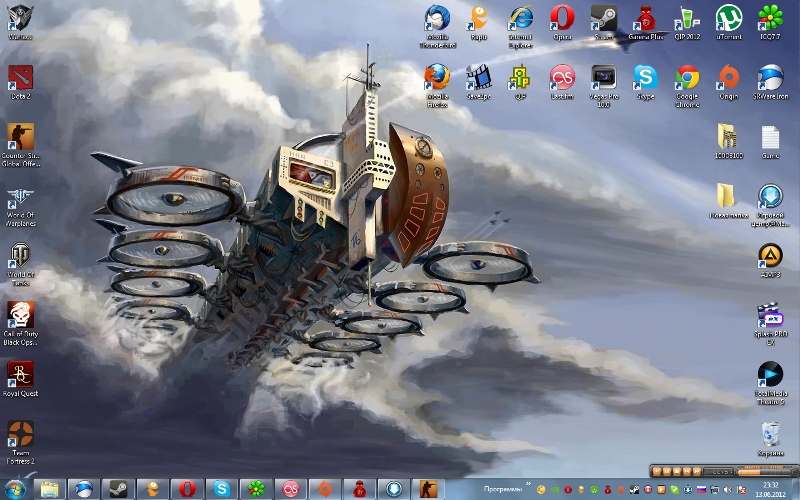This screenshot has height=500, width=800.
Task: Select the zipped folder icon beside Game
Action: [729, 141]
